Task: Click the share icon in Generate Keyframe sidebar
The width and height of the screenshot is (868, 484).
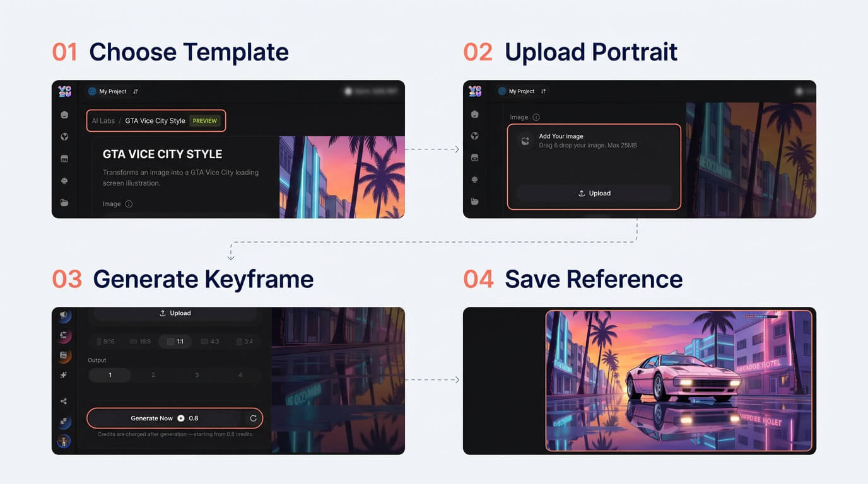Action: [64, 401]
